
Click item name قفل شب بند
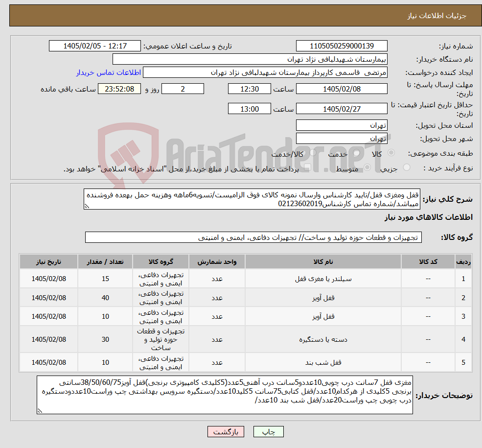[x=323, y=362]
